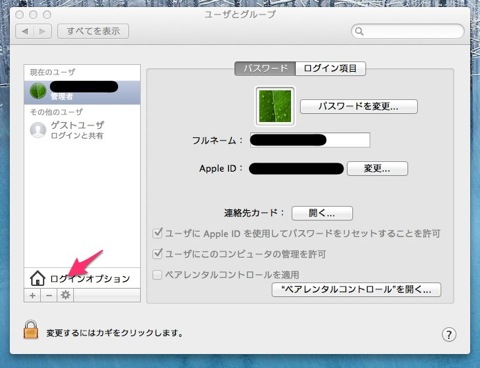Click the フルネーム text field
This screenshot has width=480, height=368.
pos(310,140)
